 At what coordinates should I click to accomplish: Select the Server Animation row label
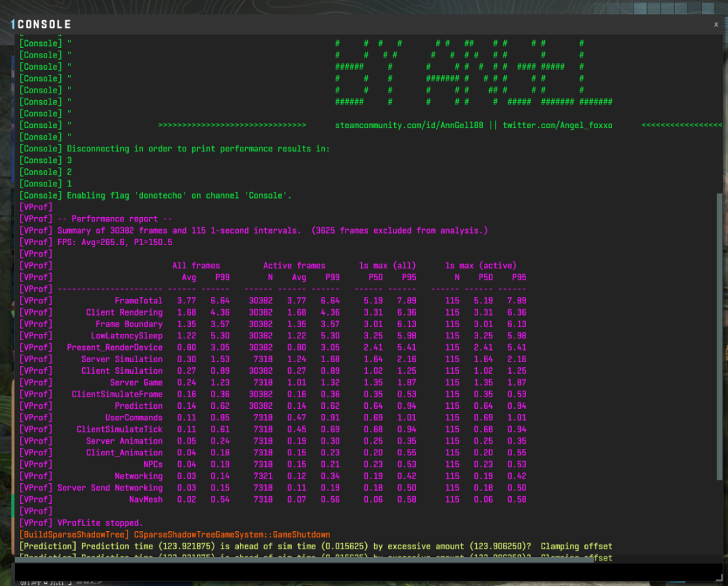[124, 441]
